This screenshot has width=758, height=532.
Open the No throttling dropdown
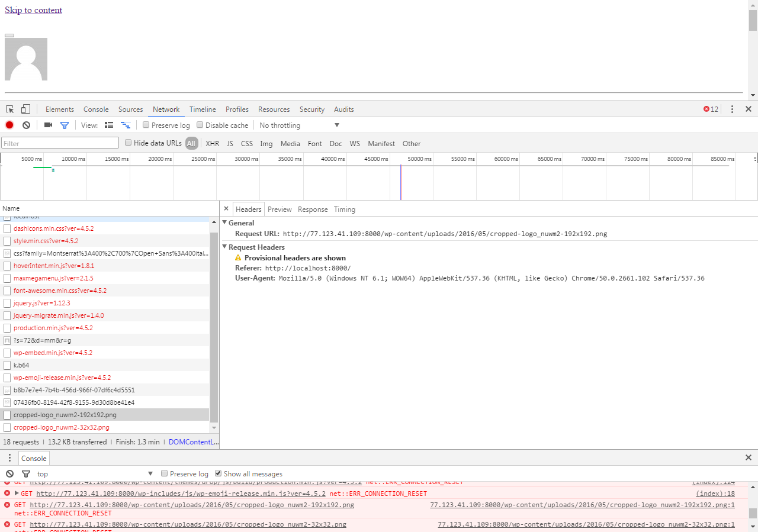click(x=299, y=125)
